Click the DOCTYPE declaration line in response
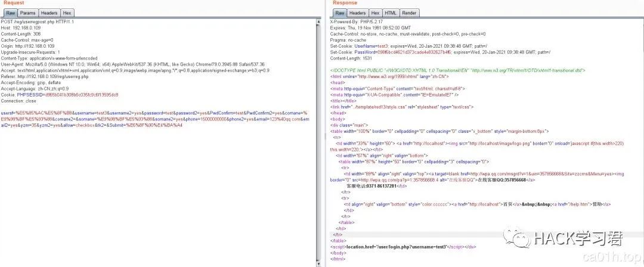This screenshot has width=644, height=267. (458, 71)
